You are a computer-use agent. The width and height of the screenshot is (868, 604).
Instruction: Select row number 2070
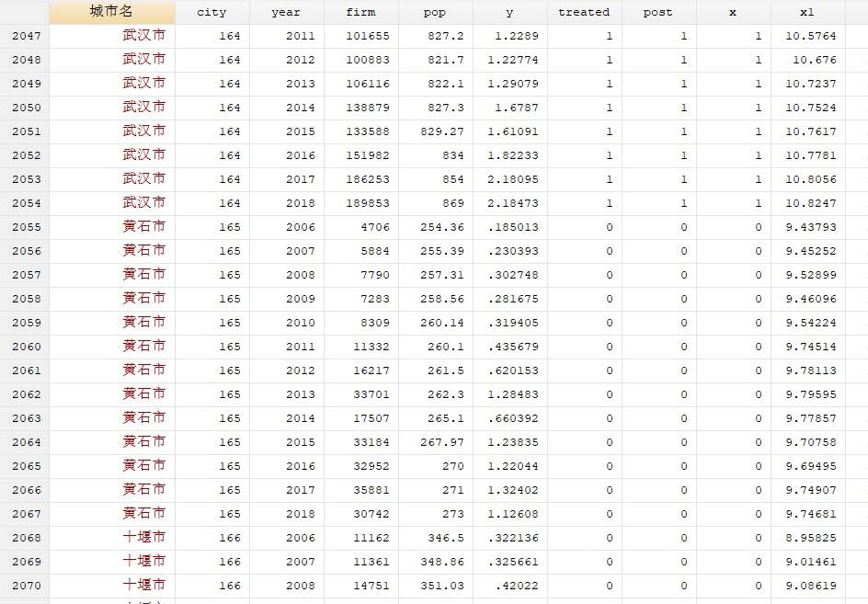(x=26, y=586)
